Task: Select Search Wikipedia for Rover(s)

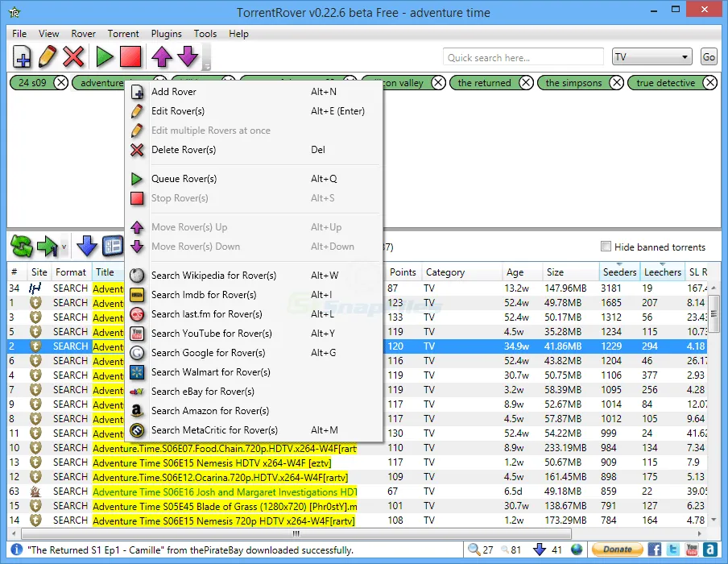Action: [254, 276]
